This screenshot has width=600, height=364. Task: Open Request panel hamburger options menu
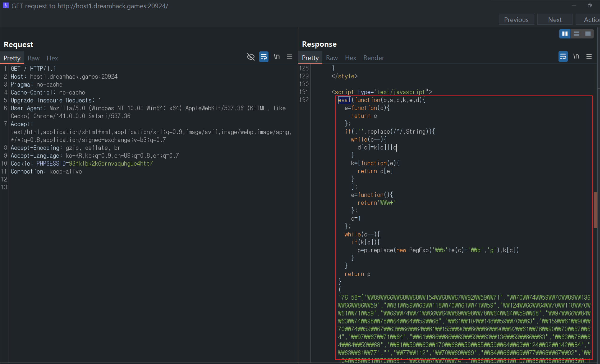click(290, 57)
